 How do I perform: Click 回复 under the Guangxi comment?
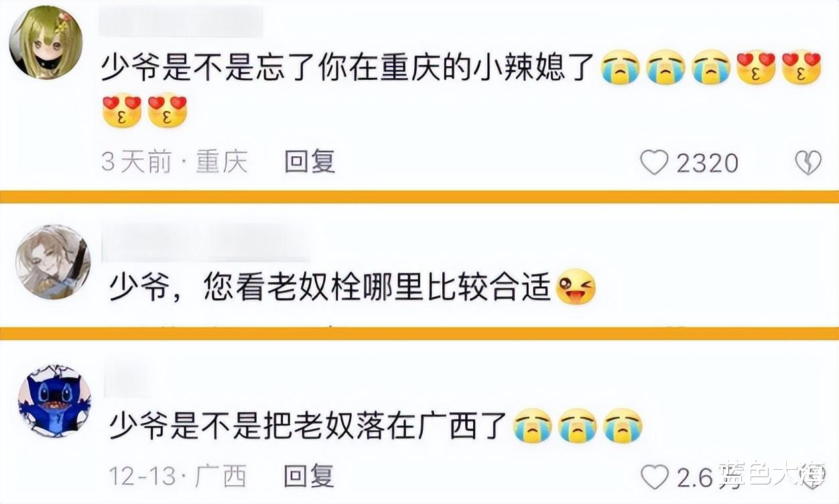tap(309, 477)
